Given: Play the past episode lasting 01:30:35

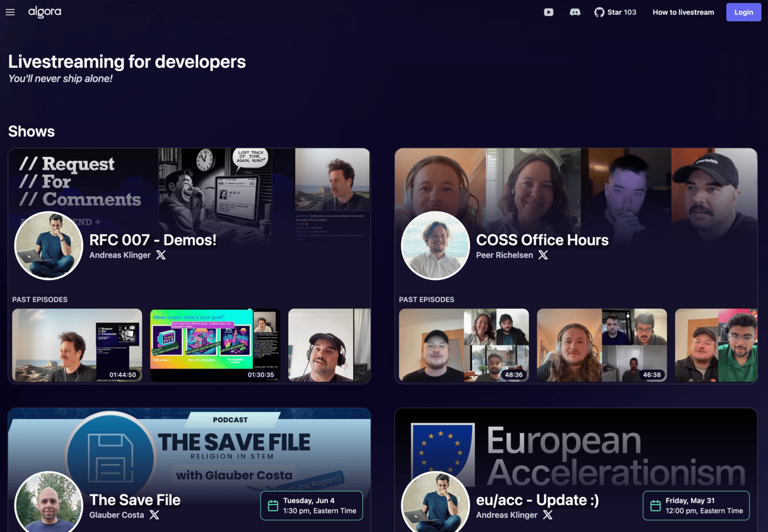Looking at the screenshot, I should [215, 345].
